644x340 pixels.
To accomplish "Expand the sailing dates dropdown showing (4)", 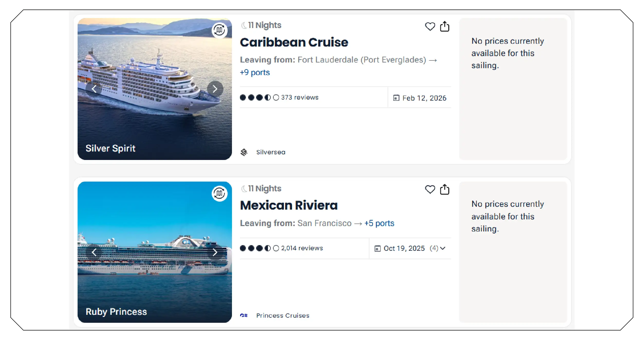I will (x=442, y=248).
